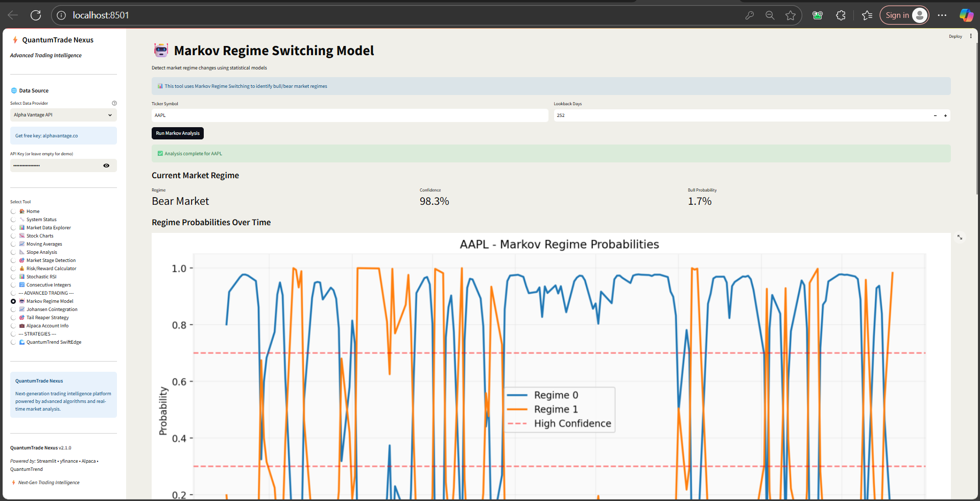Click the Ticker Symbol AAPL input field
Screen dimensions: 980x501
(x=350, y=115)
